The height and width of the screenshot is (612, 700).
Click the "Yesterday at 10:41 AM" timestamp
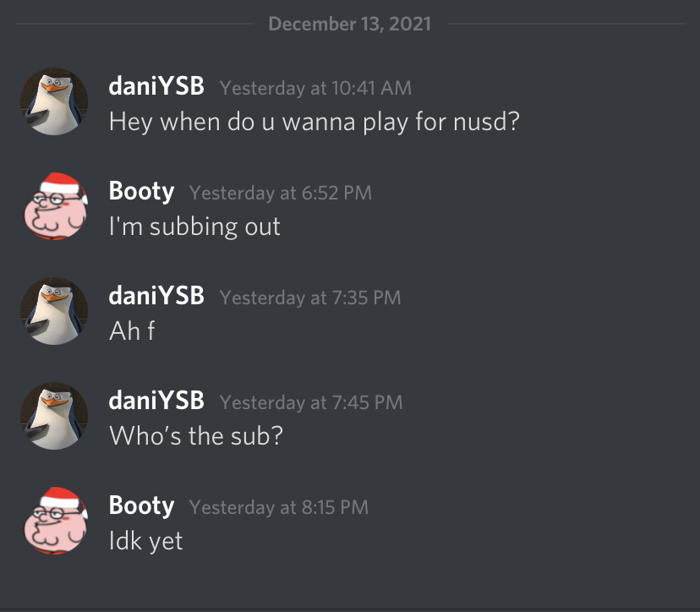point(315,88)
